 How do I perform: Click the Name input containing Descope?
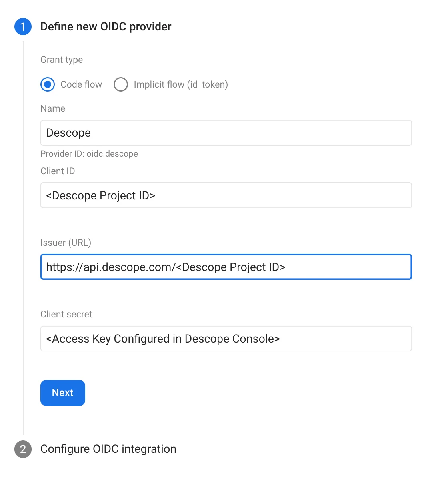226,133
